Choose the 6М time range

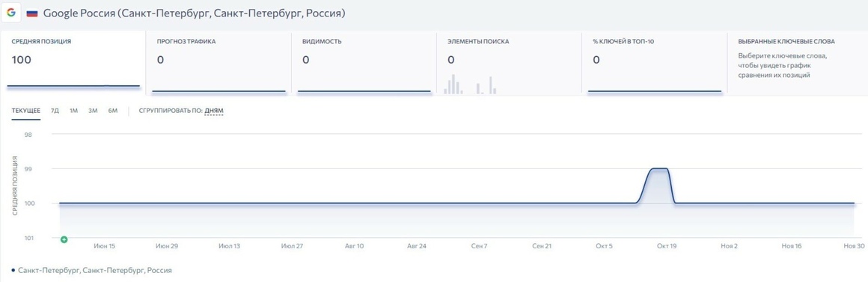tap(113, 111)
